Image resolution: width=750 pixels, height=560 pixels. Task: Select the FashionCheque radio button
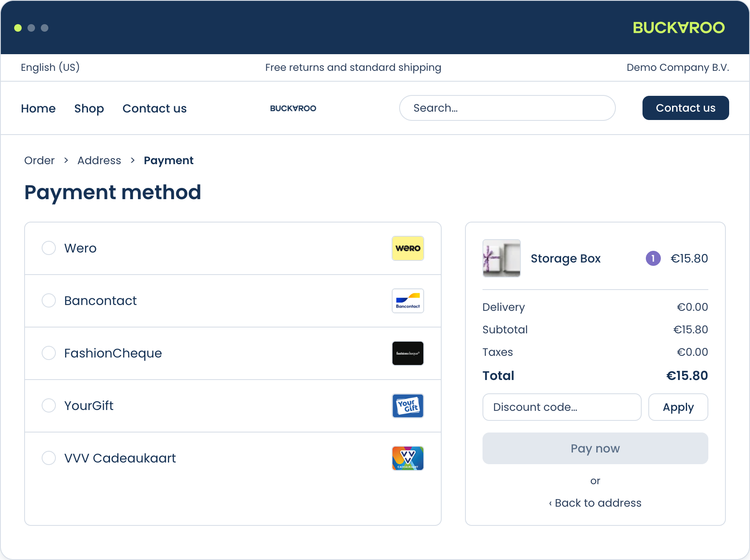click(49, 353)
